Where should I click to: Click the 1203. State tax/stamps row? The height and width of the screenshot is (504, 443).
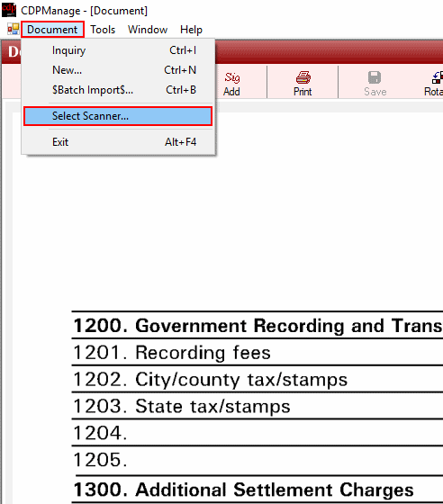[x=258, y=406]
